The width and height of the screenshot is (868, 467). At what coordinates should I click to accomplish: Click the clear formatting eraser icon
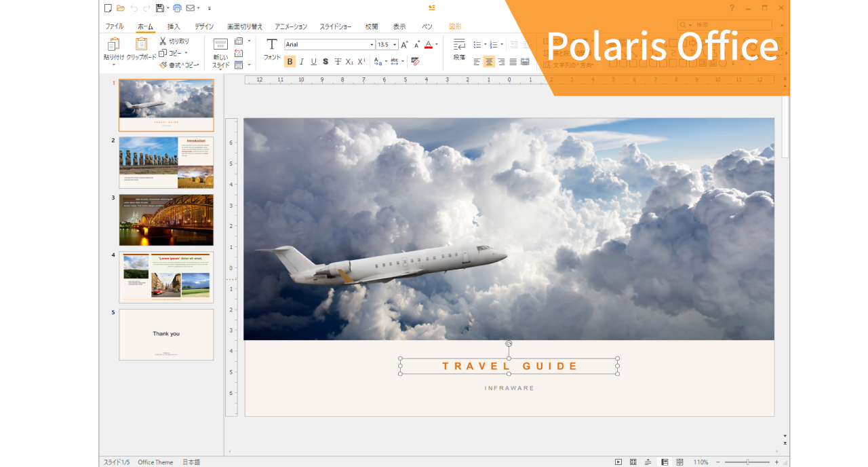415,61
